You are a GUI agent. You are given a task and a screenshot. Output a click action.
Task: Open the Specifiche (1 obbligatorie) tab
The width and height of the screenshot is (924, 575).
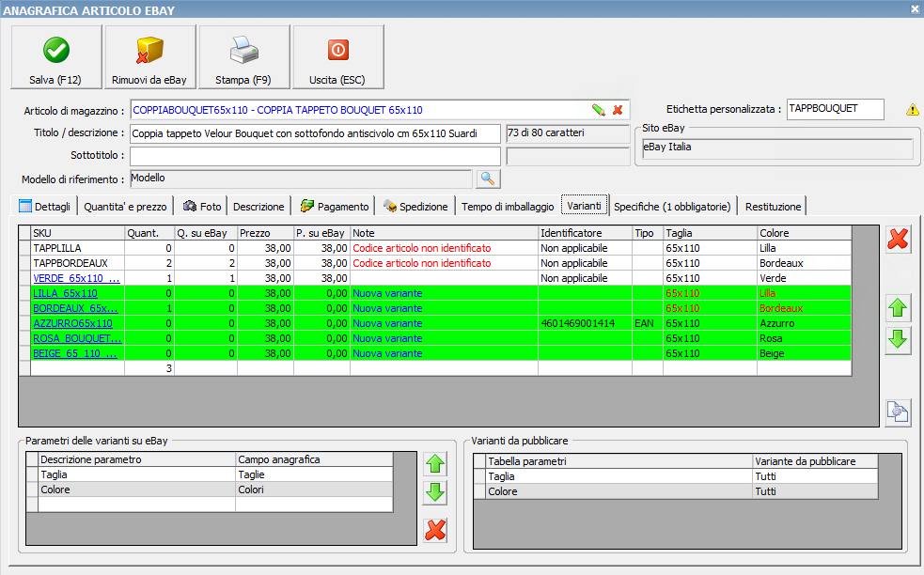(x=672, y=207)
